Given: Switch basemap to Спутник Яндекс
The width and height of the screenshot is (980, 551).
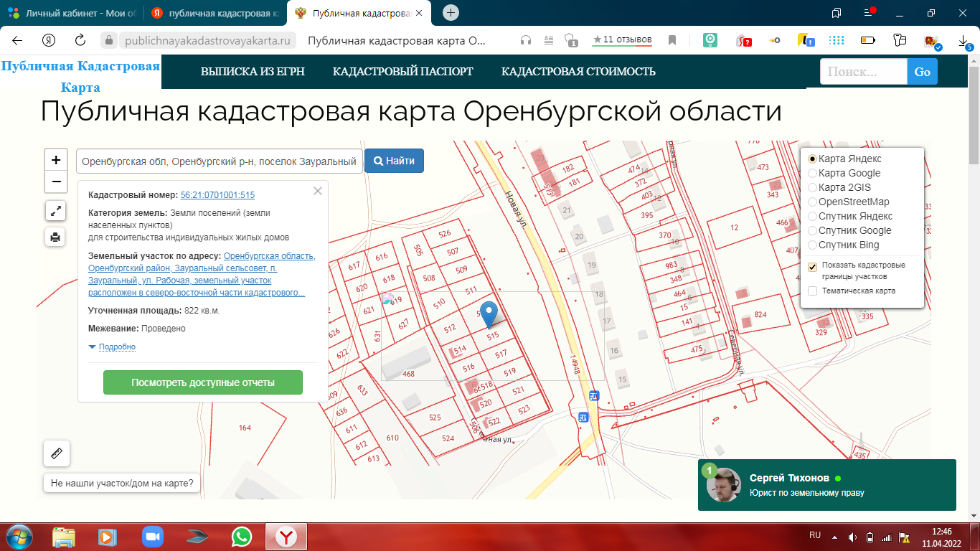Looking at the screenshot, I should [x=812, y=216].
